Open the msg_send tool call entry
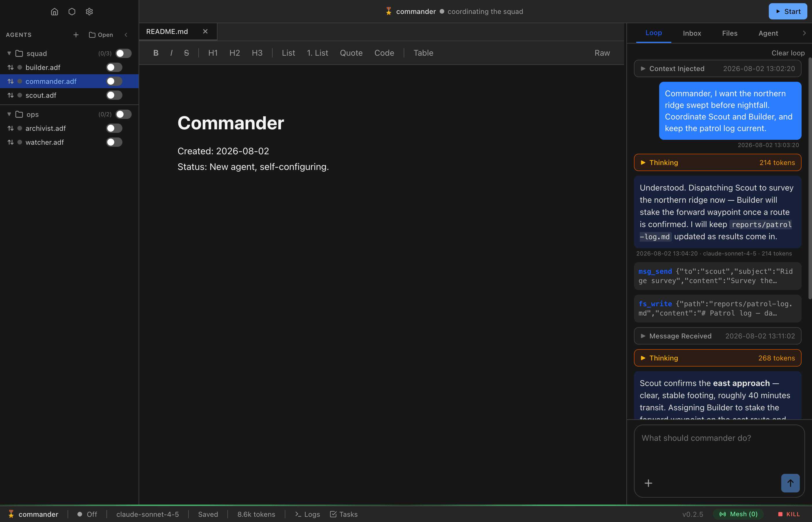 tap(717, 276)
